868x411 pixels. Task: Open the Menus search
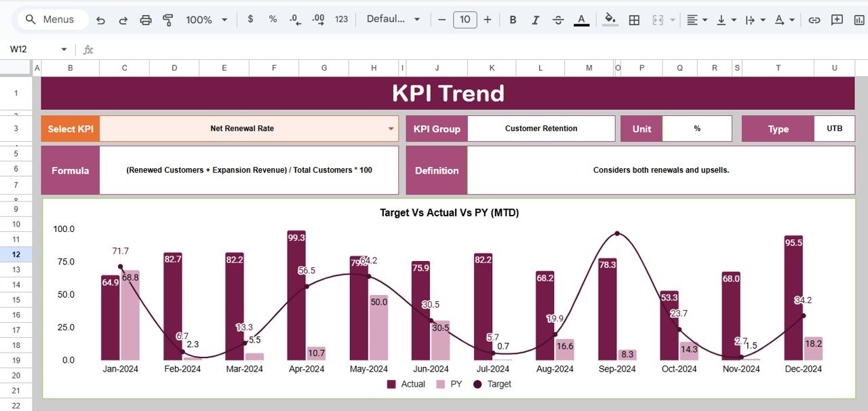[x=51, y=19]
